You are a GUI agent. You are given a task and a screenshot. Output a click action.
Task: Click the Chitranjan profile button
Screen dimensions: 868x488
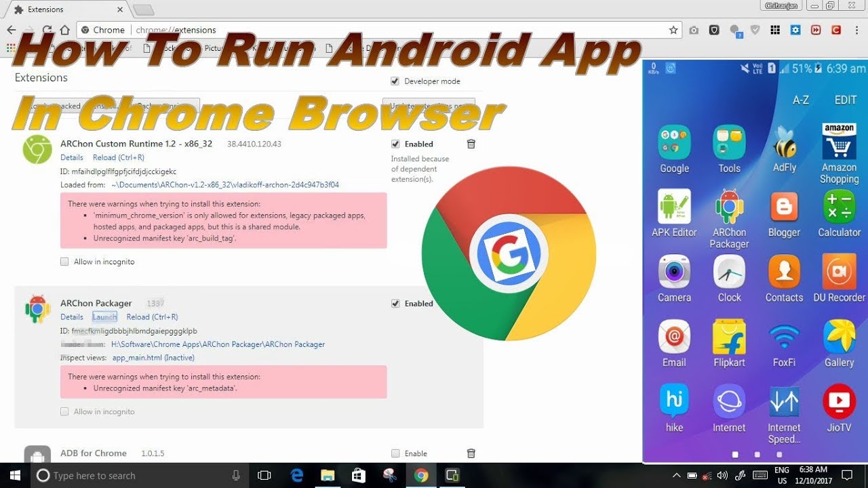[781, 5]
